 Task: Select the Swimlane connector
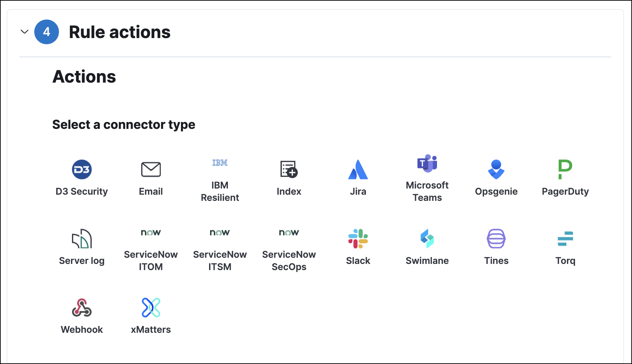click(x=427, y=245)
